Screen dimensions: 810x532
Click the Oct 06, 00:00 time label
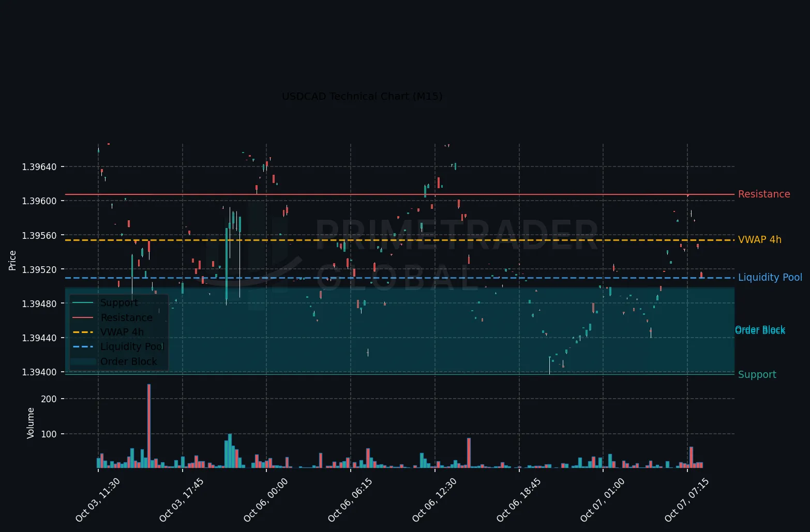[x=266, y=499]
